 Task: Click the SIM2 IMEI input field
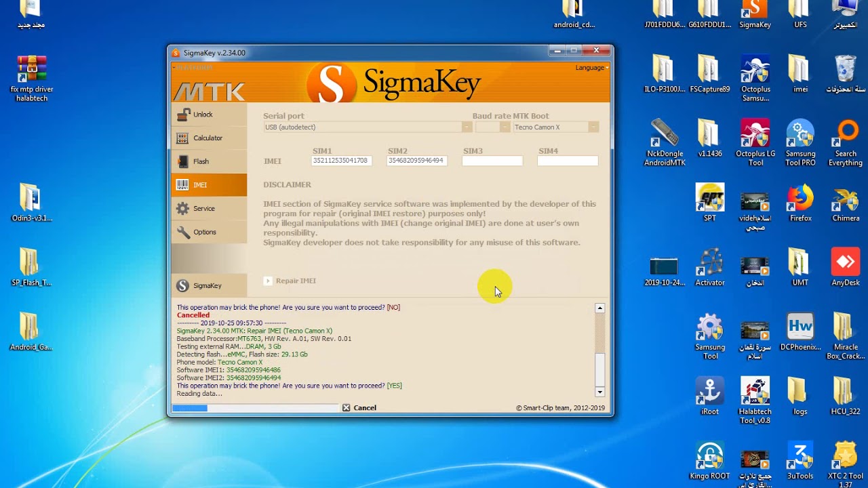coord(417,161)
